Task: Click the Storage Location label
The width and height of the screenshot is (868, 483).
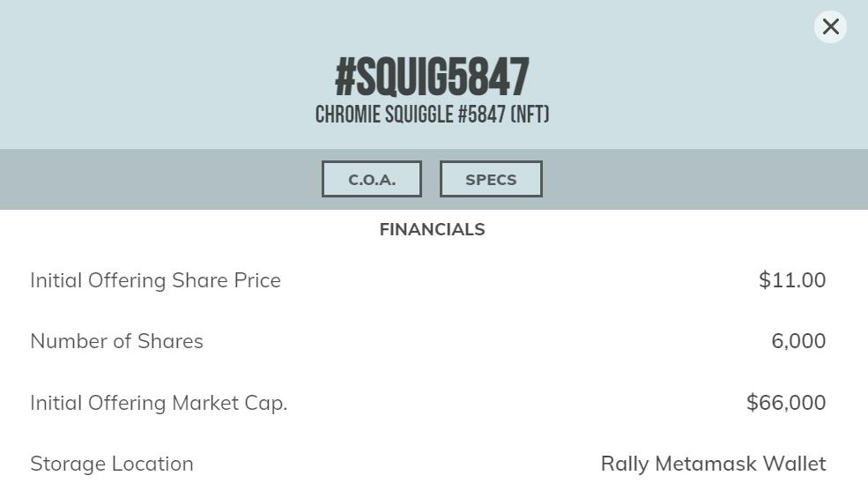Action: pos(112,464)
